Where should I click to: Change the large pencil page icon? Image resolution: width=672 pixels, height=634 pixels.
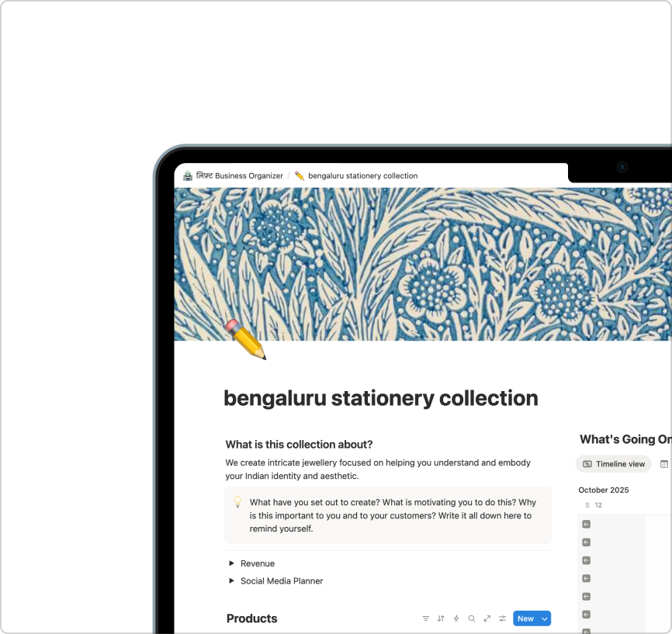(245, 340)
